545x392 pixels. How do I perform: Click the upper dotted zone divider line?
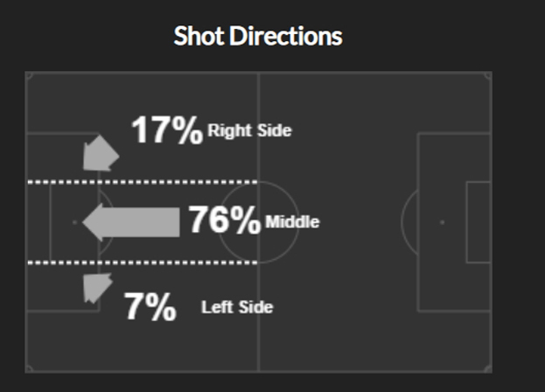click(140, 182)
